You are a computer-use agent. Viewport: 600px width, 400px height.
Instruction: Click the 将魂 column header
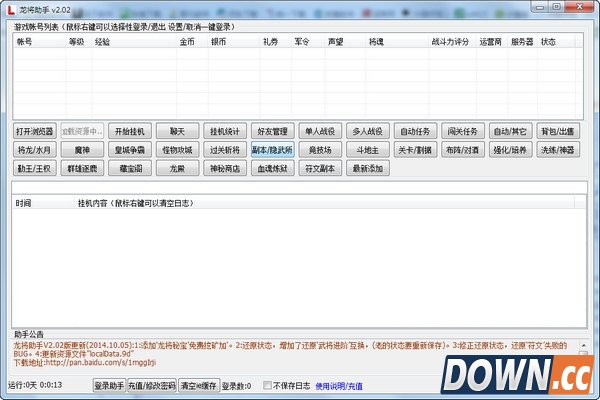(397, 42)
